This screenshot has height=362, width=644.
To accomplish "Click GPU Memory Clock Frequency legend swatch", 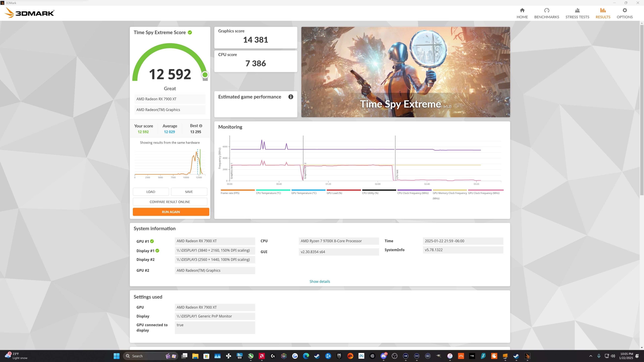I will point(449,190).
